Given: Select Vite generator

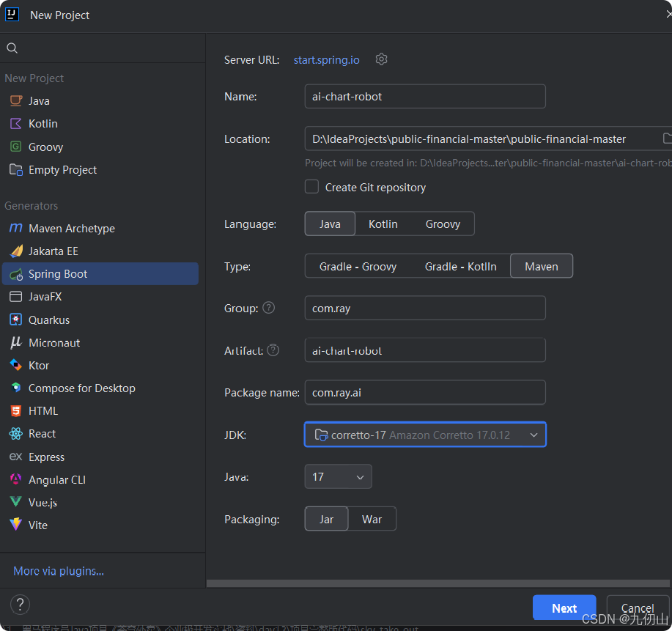Looking at the screenshot, I should (x=100, y=525).
